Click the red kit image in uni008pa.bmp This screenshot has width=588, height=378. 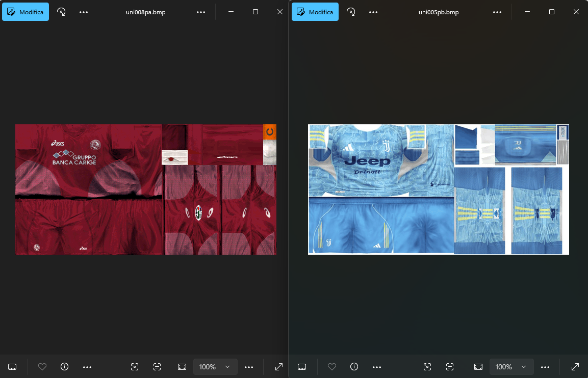point(146,190)
